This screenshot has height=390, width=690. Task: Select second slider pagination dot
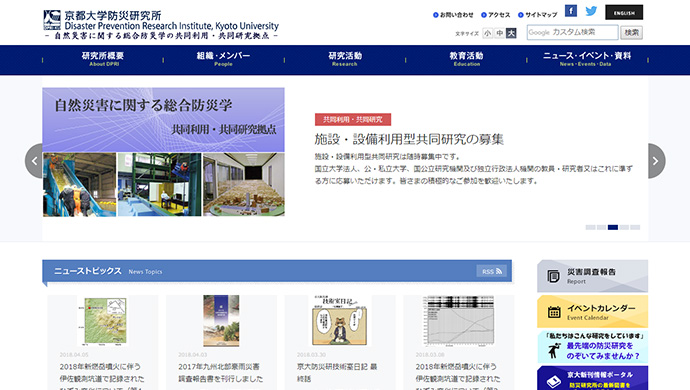click(601, 227)
